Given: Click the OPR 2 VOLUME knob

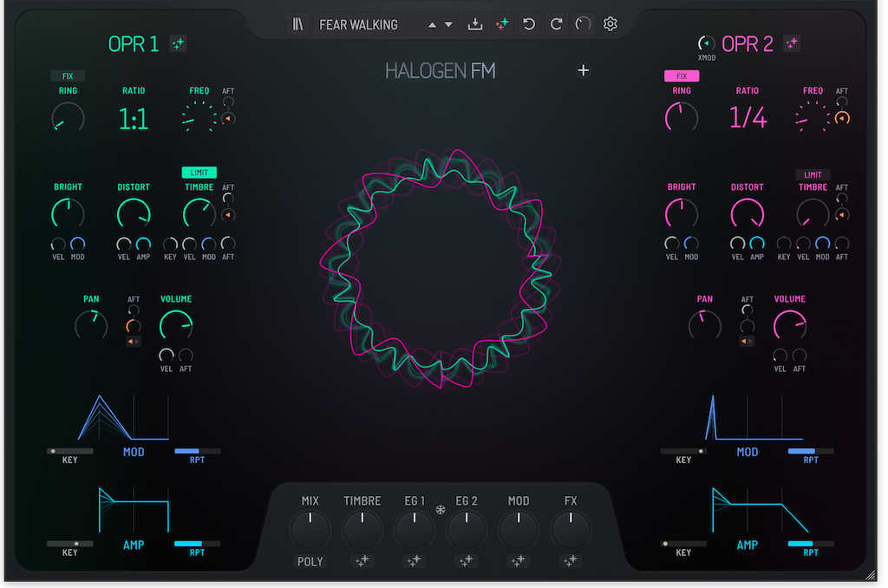Looking at the screenshot, I should 790,326.
